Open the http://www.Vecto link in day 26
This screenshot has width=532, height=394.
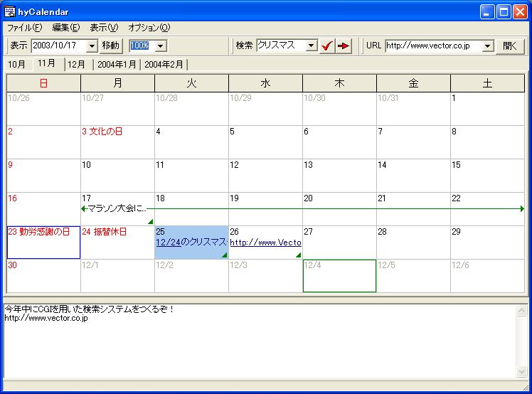(x=266, y=243)
